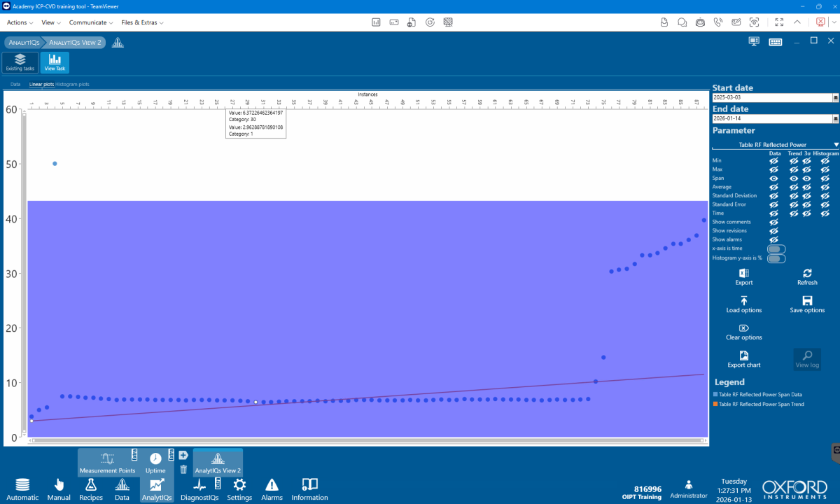
Task: Click the Existing tasks button
Action: coord(20,62)
